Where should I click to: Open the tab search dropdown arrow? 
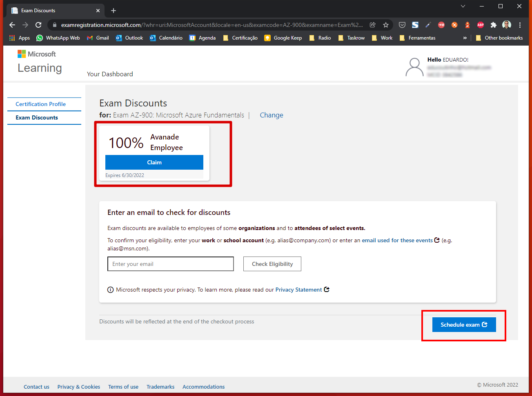click(x=463, y=6)
